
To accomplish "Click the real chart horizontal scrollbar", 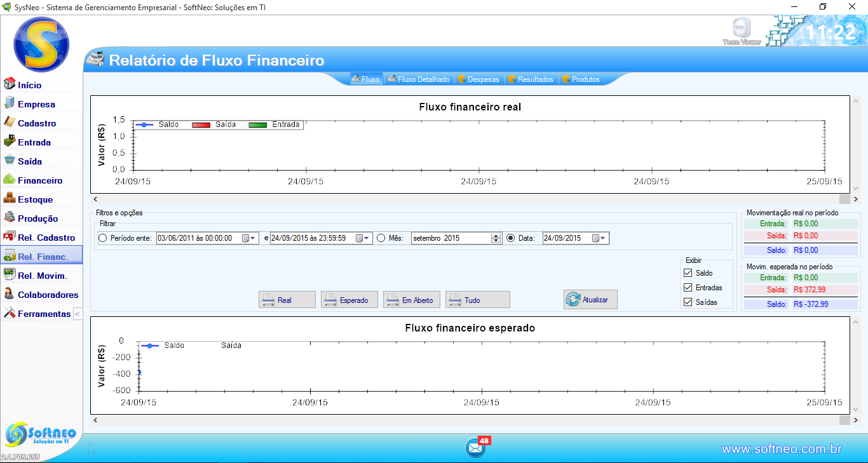I will coord(470,199).
